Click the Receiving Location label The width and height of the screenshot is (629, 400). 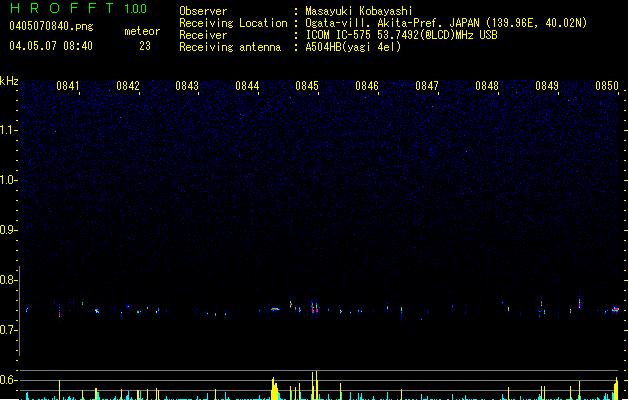(x=233, y=23)
